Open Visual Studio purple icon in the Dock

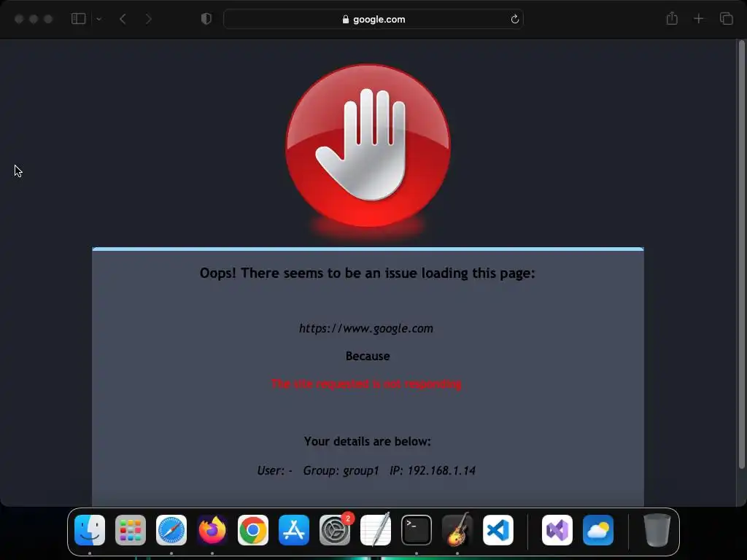[557, 530]
